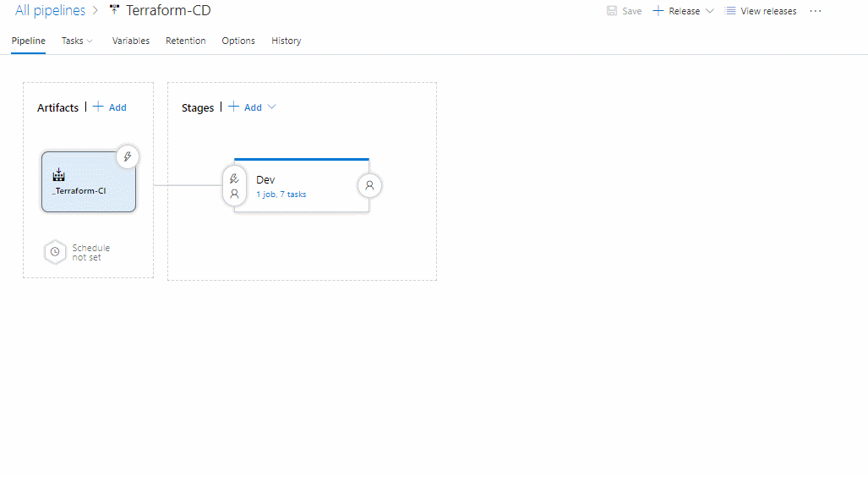Image resolution: width=868 pixels, height=477 pixels.
Task: Open the Variables tab
Action: pos(131,41)
